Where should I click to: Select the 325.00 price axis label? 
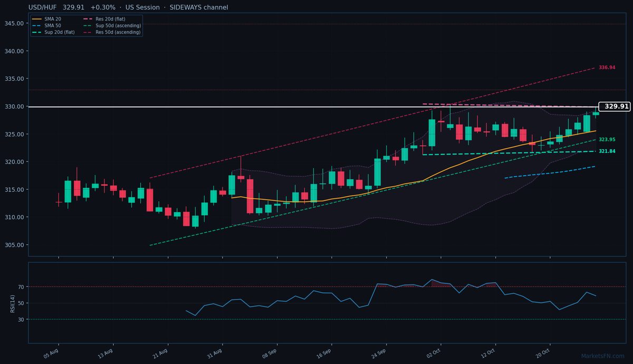click(x=14, y=135)
